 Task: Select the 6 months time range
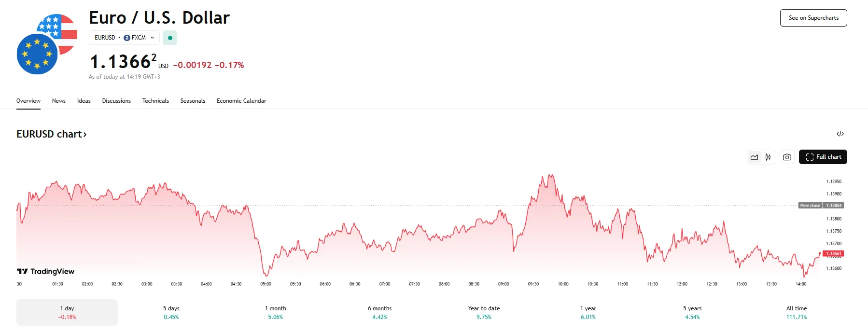pos(379,312)
